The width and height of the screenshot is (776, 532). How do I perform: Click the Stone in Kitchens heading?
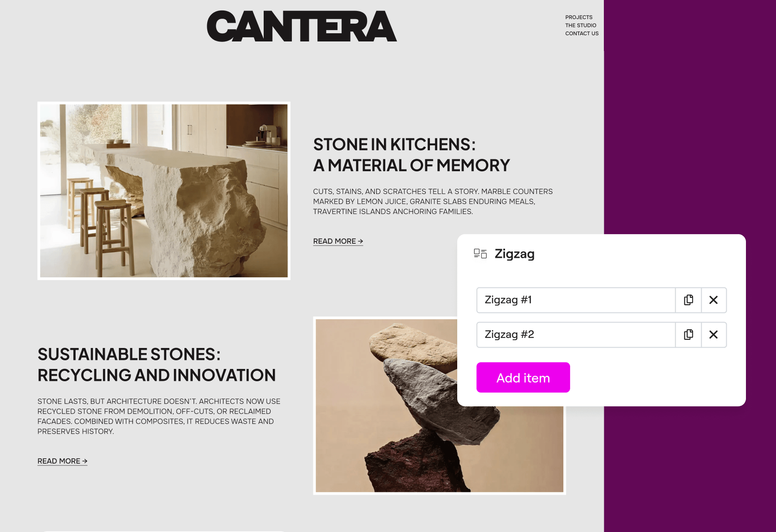[x=411, y=155]
